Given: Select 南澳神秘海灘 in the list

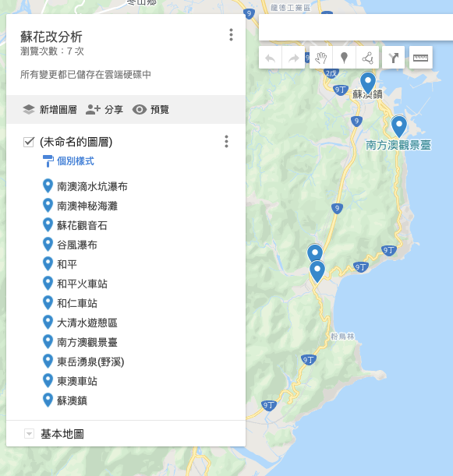Looking at the screenshot, I should tap(87, 206).
